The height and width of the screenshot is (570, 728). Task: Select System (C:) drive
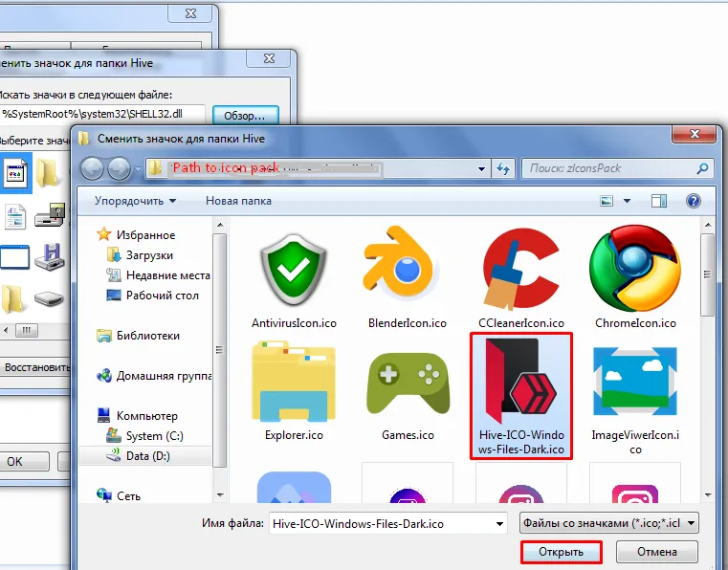pyautogui.click(x=144, y=436)
